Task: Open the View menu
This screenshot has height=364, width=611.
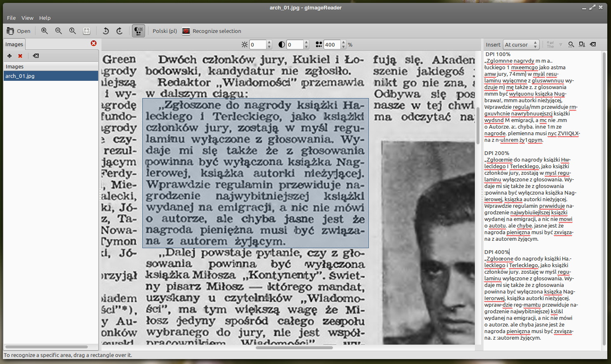Action: pyautogui.click(x=27, y=18)
